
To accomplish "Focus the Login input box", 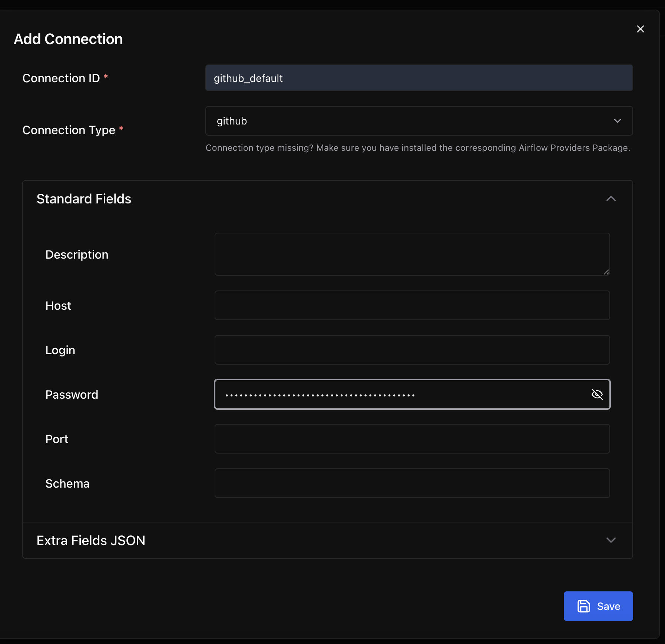I will [412, 349].
